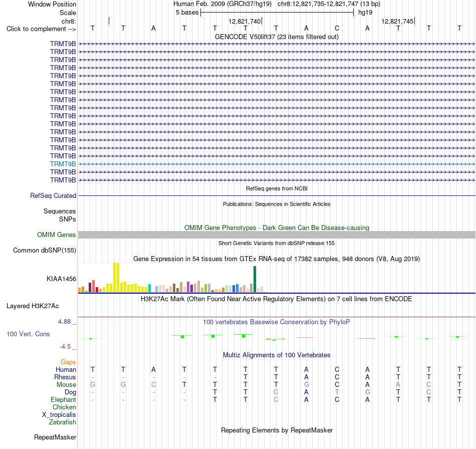Select the Human species row label
Image resolution: width=476 pixels, height=449 pixels.
tap(66, 369)
